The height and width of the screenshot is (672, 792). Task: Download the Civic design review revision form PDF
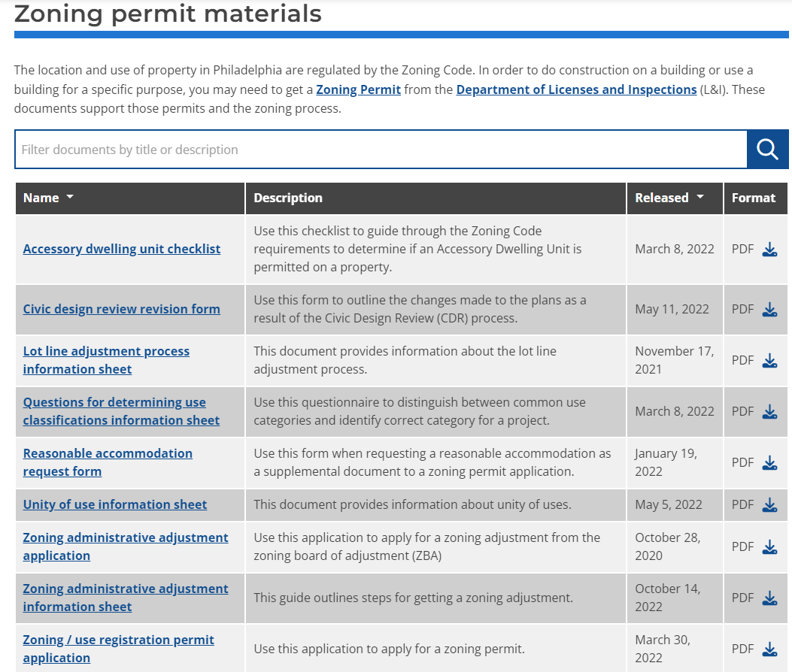click(x=769, y=309)
